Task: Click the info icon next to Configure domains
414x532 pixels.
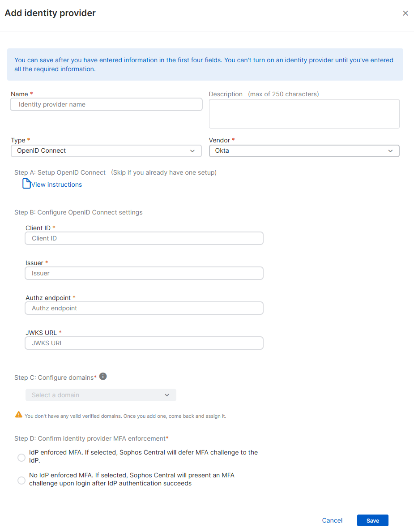Action: 103,377
